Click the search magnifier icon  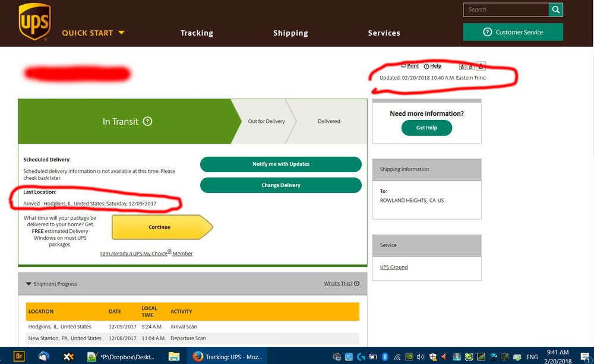[x=556, y=10]
